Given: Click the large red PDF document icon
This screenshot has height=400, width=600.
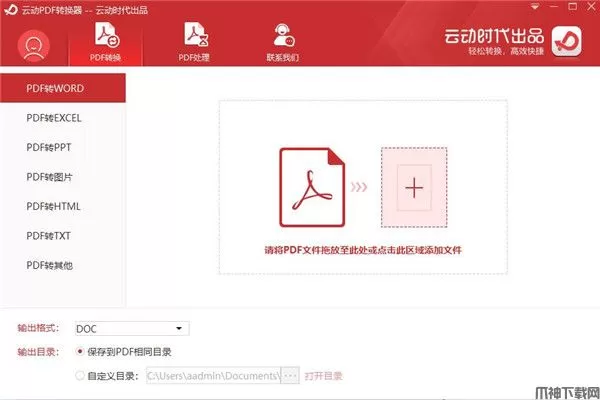Looking at the screenshot, I should pos(312,188).
